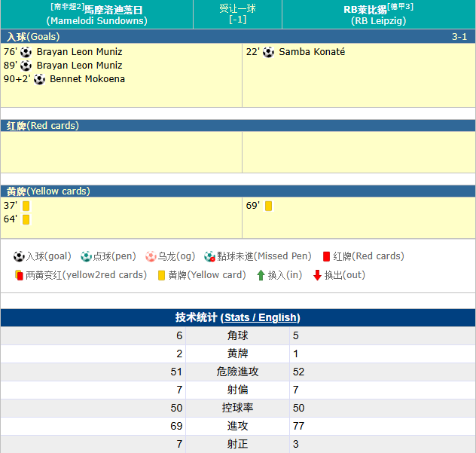
Task: Click the goal ball icon beside 89' Brayan Leon Muniz
Action: (26, 66)
